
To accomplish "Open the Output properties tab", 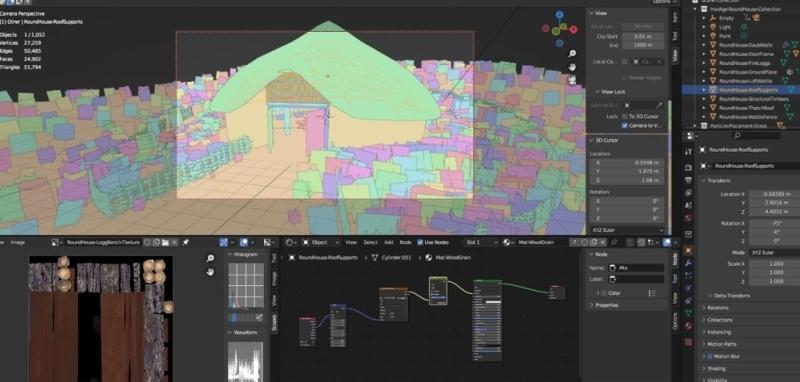I will 688,180.
